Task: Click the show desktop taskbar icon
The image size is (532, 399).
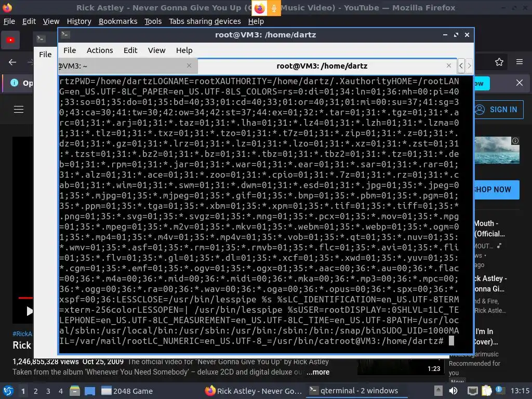Action: pyautogui.click(x=90, y=391)
